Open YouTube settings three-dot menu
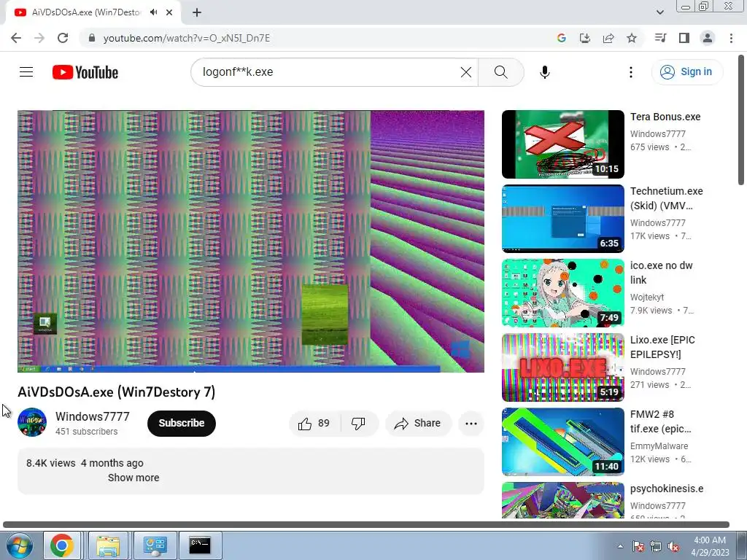Screen dimensions: 747x560 point(631,72)
